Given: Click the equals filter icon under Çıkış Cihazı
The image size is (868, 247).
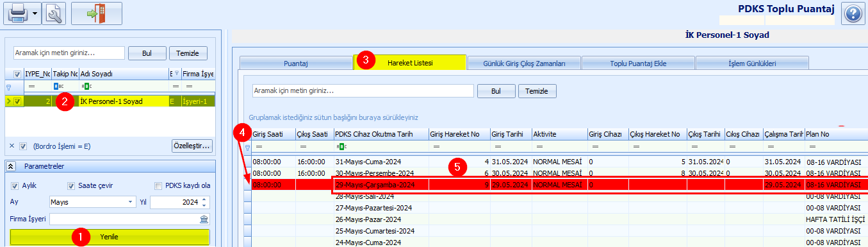Looking at the screenshot, I should [732, 146].
